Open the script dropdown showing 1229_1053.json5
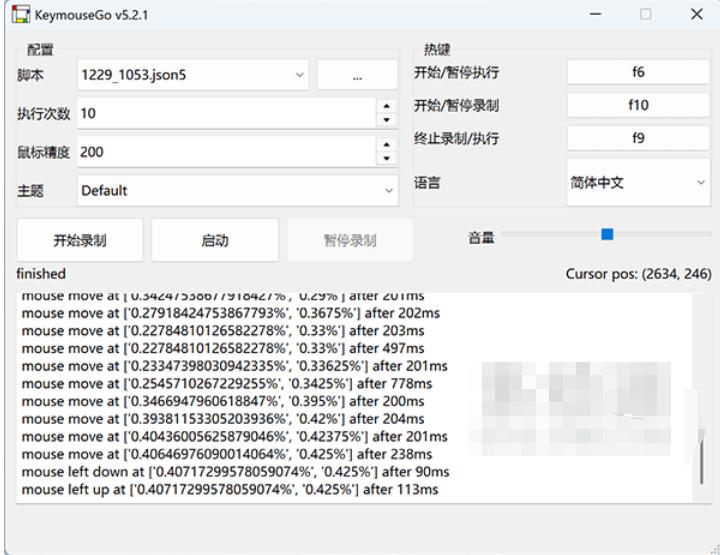This screenshot has width=720, height=555. pos(192,75)
